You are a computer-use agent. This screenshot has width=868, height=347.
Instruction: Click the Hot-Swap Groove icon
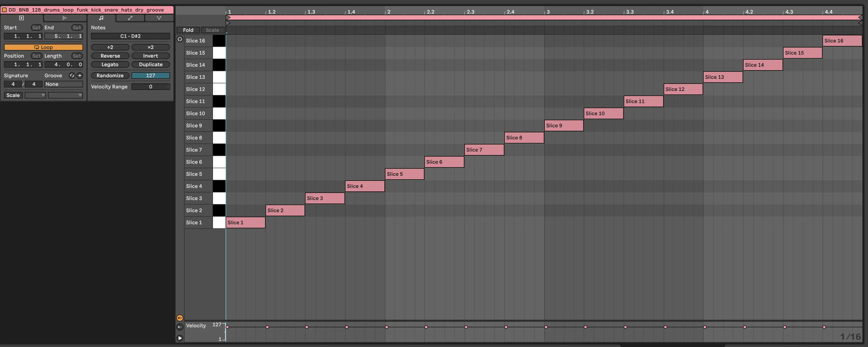(72, 76)
